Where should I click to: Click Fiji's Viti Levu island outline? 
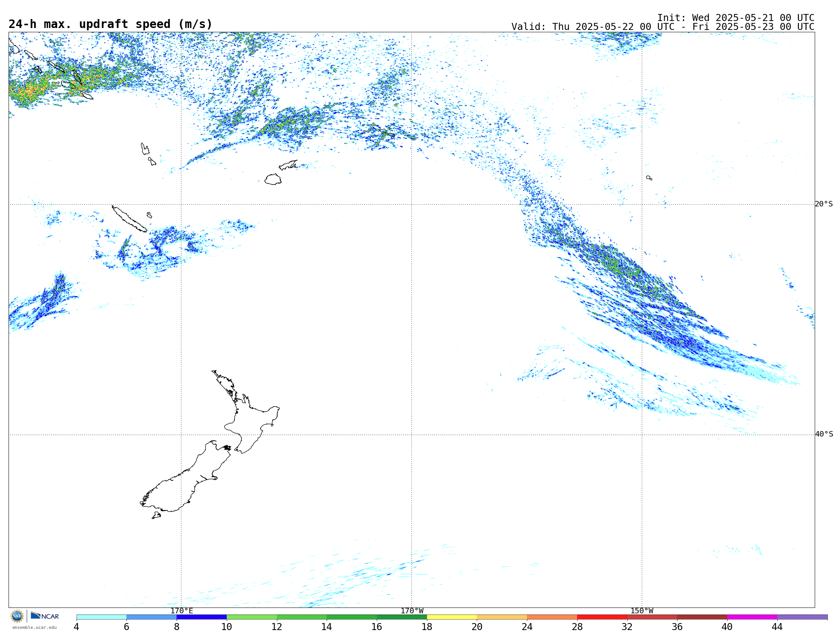point(273,179)
